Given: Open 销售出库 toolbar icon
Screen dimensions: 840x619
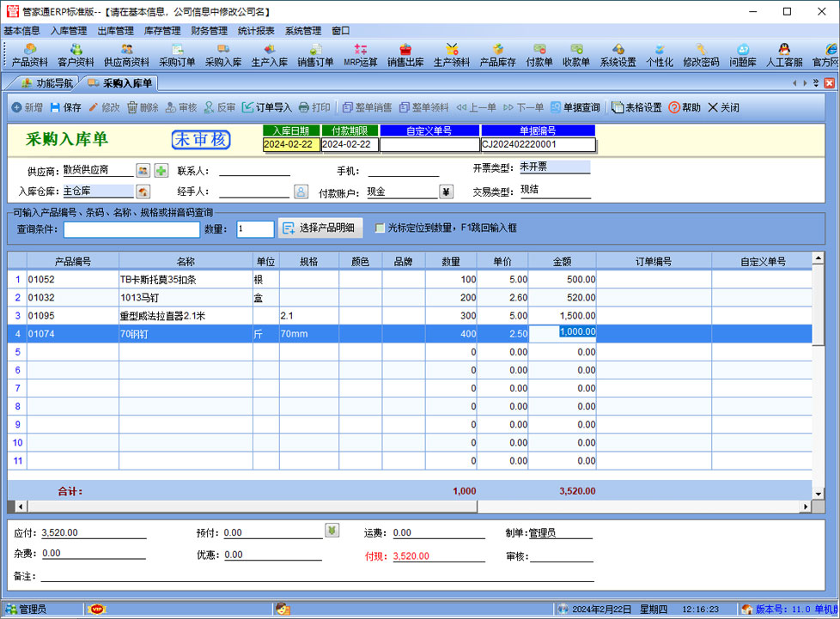Looking at the screenshot, I should tap(405, 55).
